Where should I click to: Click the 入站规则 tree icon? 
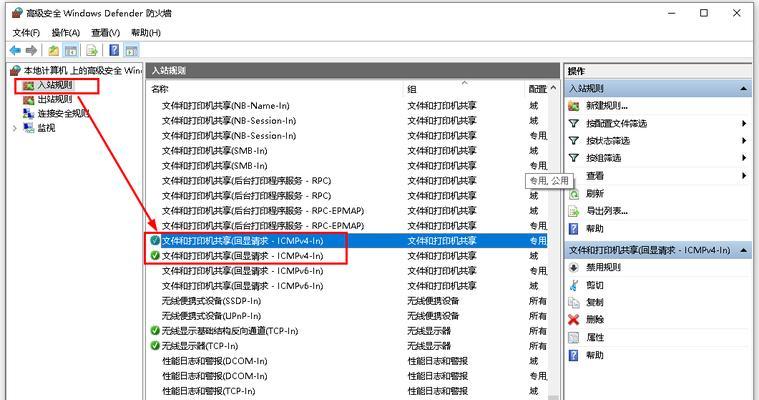(29, 86)
